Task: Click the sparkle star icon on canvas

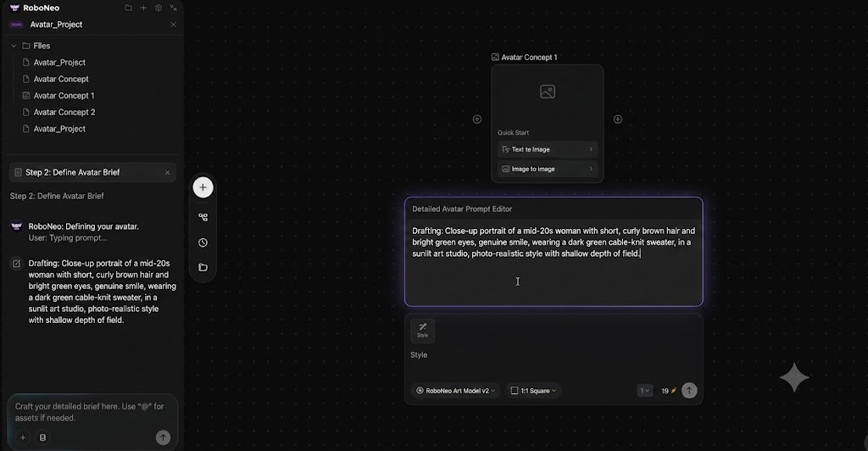Action: (794, 377)
